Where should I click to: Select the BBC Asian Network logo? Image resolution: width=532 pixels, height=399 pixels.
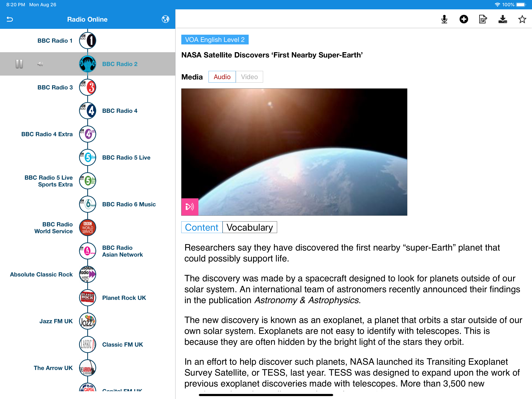point(88,251)
